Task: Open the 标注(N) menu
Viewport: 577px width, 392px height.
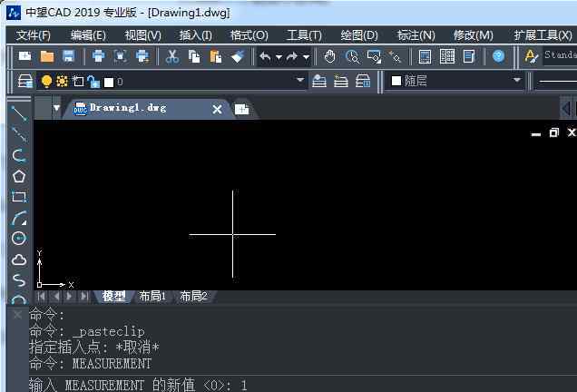Action: [x=416, y=35]
